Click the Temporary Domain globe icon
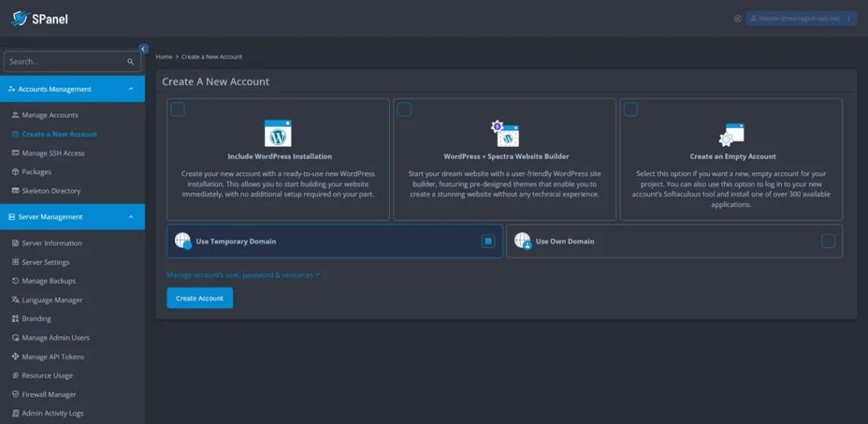 pos(183,241)
